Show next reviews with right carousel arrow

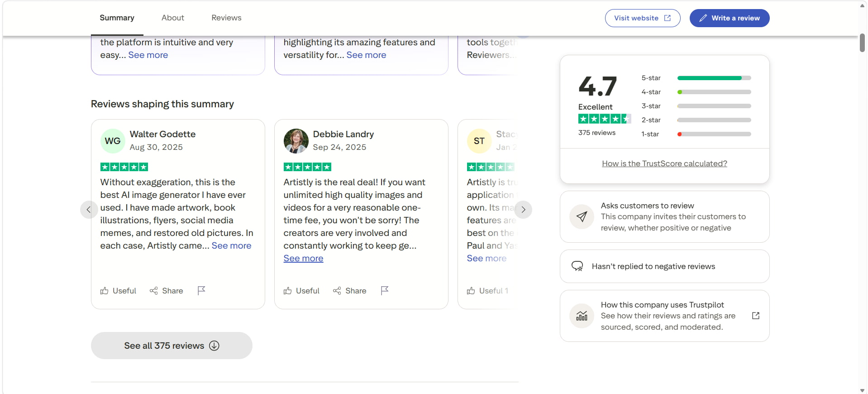523,210
